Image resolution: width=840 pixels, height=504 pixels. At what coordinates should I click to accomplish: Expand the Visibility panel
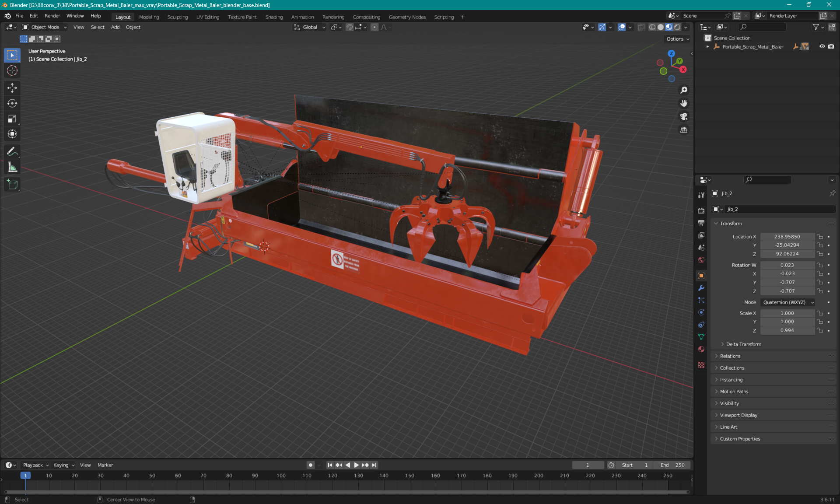click(729, 403)
